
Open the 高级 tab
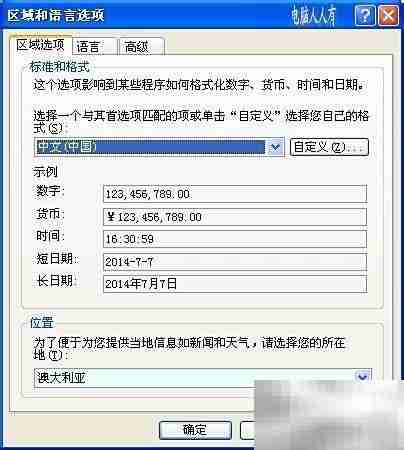141,47
